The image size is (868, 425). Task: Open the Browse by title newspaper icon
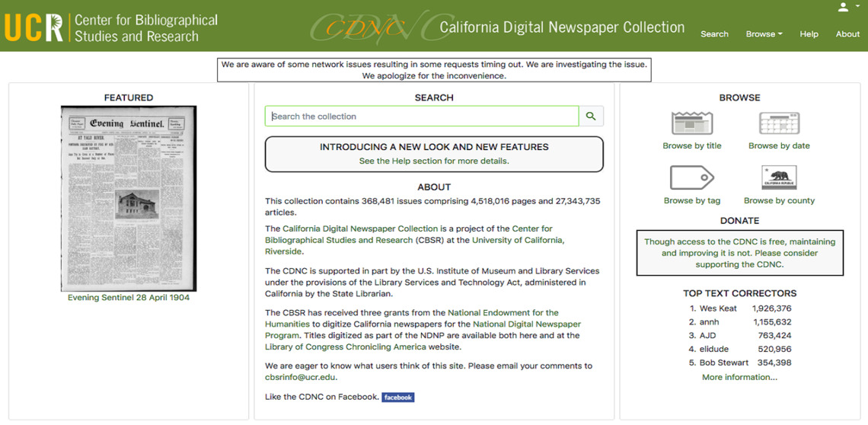[x=692, y=123]
